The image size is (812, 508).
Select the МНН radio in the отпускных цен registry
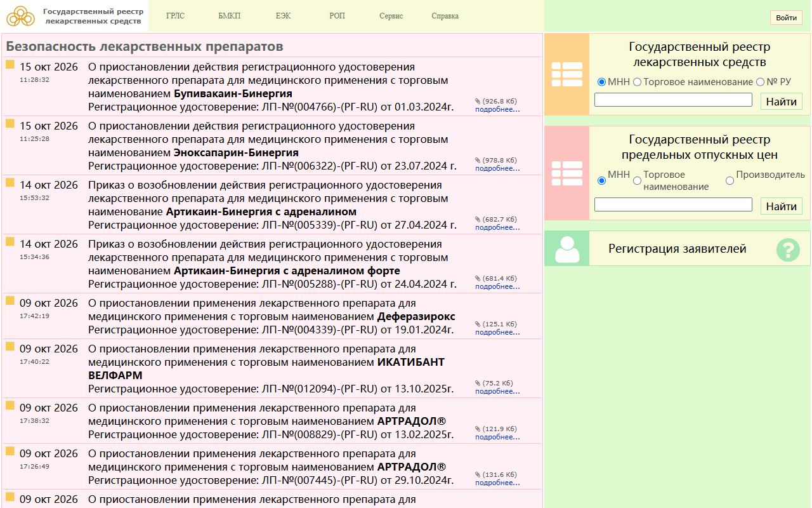click(x=601, y=180)
